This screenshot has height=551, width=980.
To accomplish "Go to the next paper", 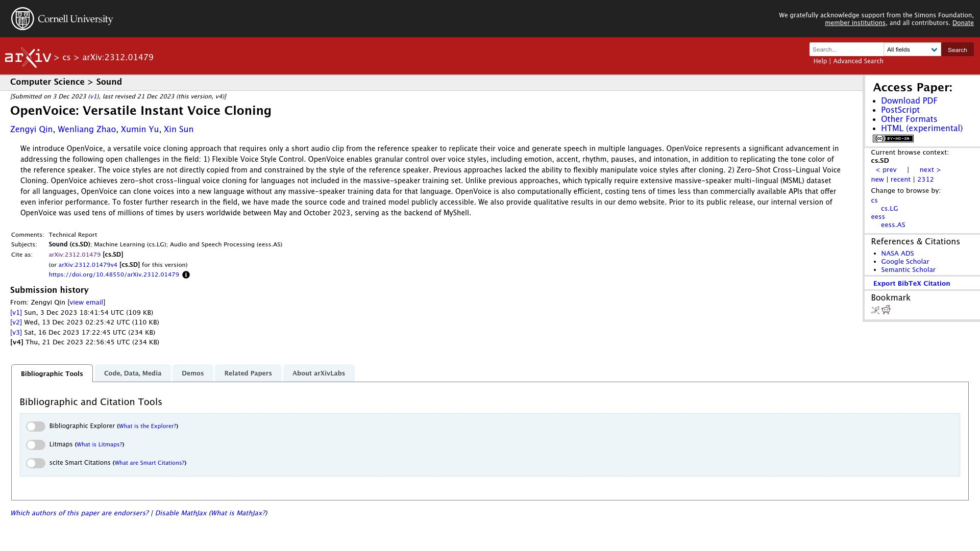I will click(930, 170).
